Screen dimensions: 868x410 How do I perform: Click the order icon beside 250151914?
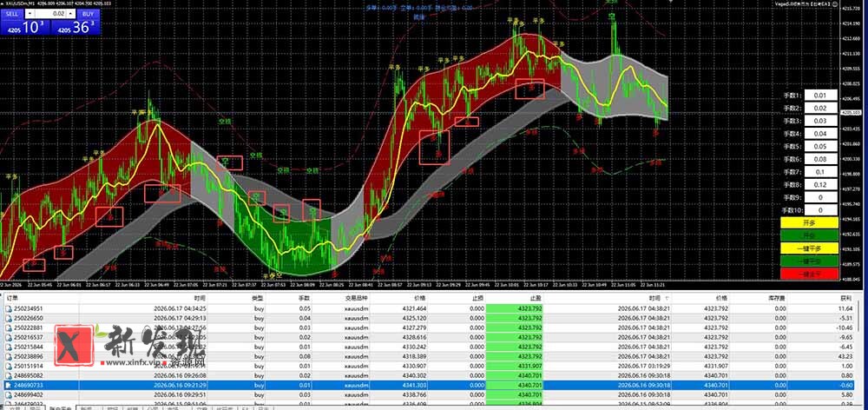coord(9,366)
